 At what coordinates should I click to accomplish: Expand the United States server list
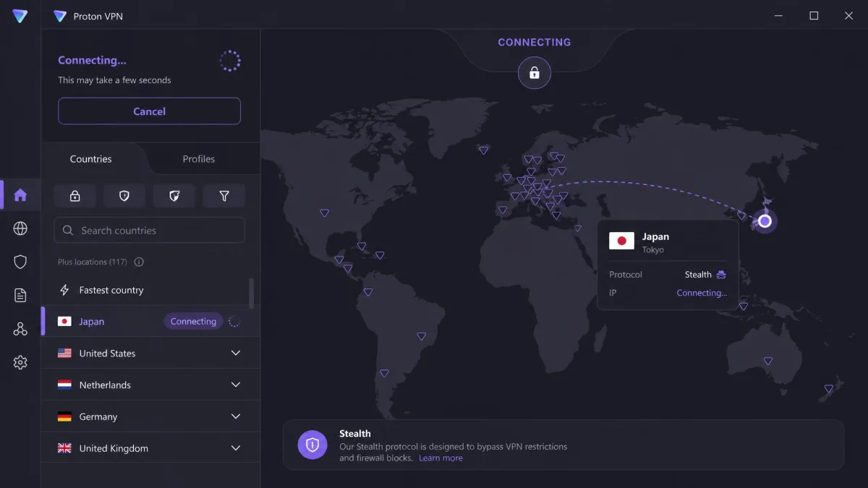(x=235, y=354)
